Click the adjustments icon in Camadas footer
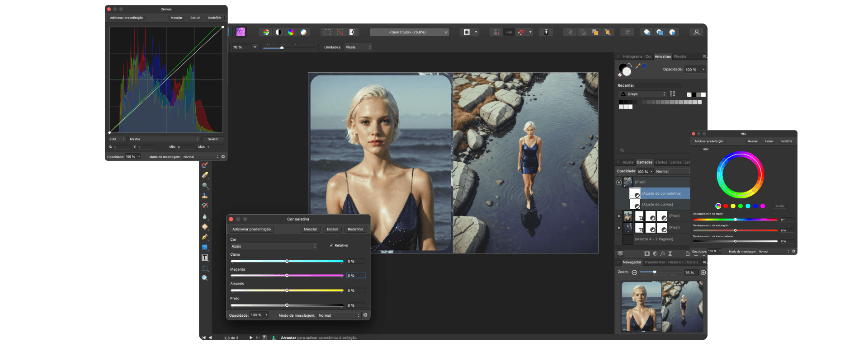Screen dimensions: 868x347 [655, 253]
